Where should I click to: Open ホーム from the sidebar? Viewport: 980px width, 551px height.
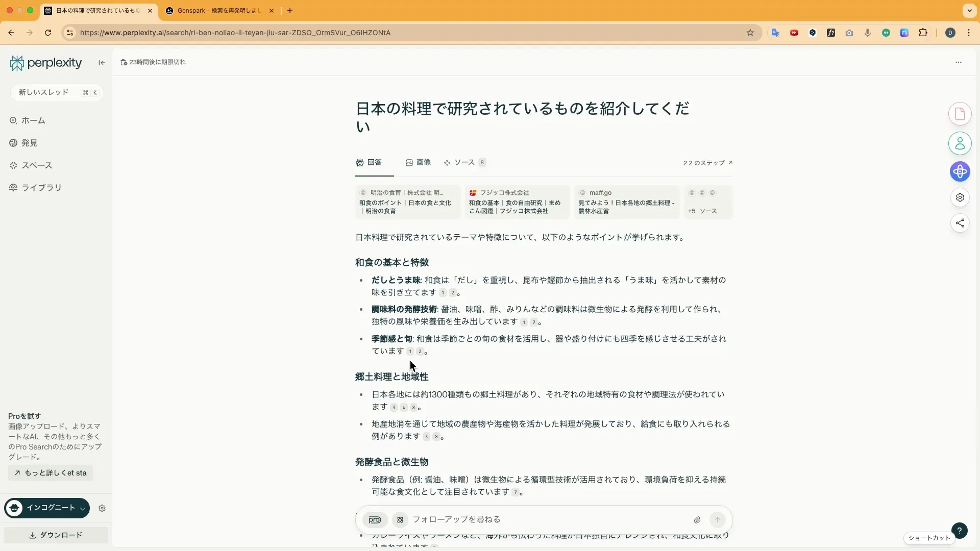[33, 120]
